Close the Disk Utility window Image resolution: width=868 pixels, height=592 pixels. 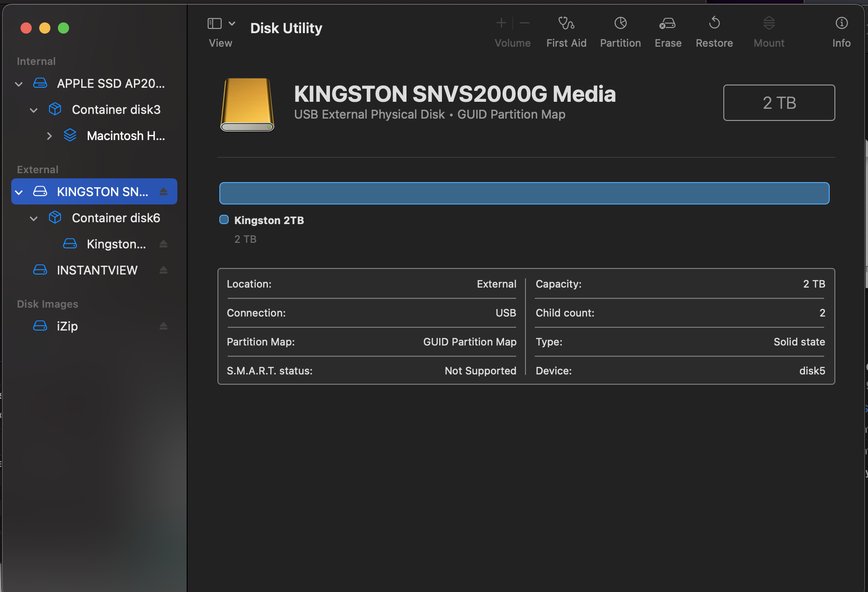click(26, 28)
